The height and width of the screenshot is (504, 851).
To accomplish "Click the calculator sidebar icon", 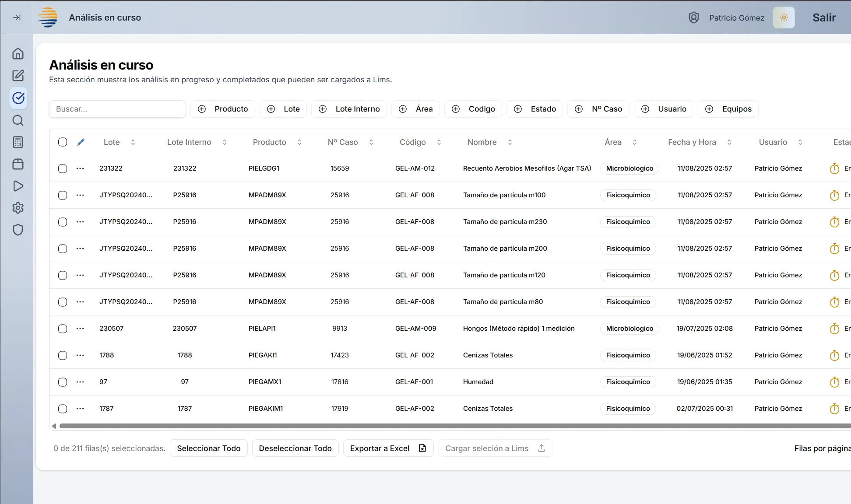I will click(x=18, y=142).
